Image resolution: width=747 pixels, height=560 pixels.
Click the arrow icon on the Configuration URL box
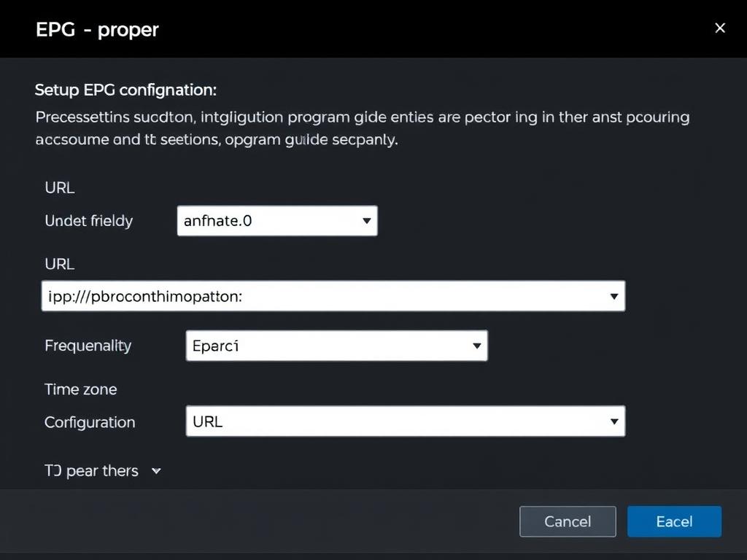coord(614,421)
